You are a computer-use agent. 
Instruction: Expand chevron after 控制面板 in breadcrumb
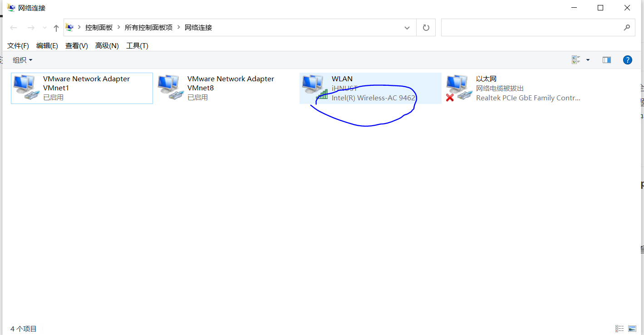pos(119,27)
